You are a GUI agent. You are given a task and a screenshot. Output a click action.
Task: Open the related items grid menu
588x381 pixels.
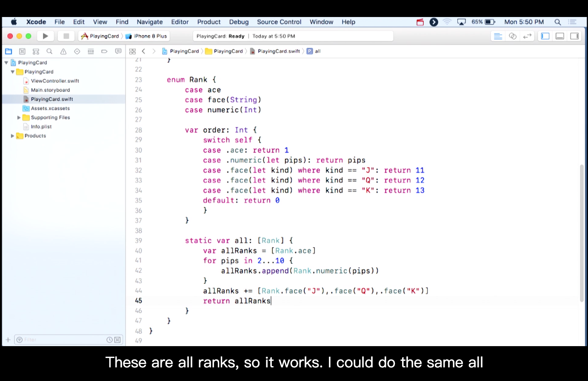[132, 51]
